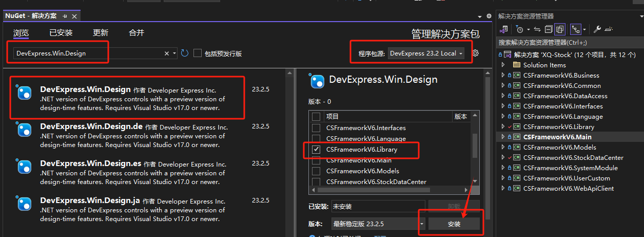
Task: Switch to Solution Explorer/Folder views toggle icon
Action: click(x=504, y=29)
